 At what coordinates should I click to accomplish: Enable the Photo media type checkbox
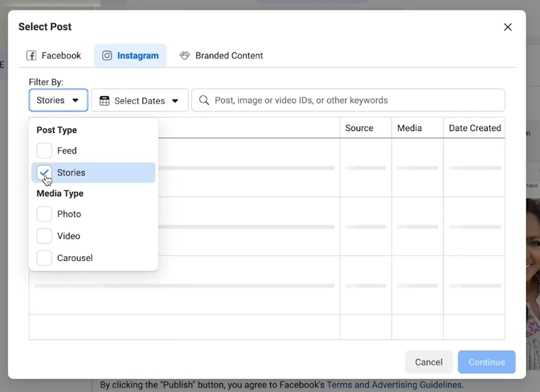[44, 215]
